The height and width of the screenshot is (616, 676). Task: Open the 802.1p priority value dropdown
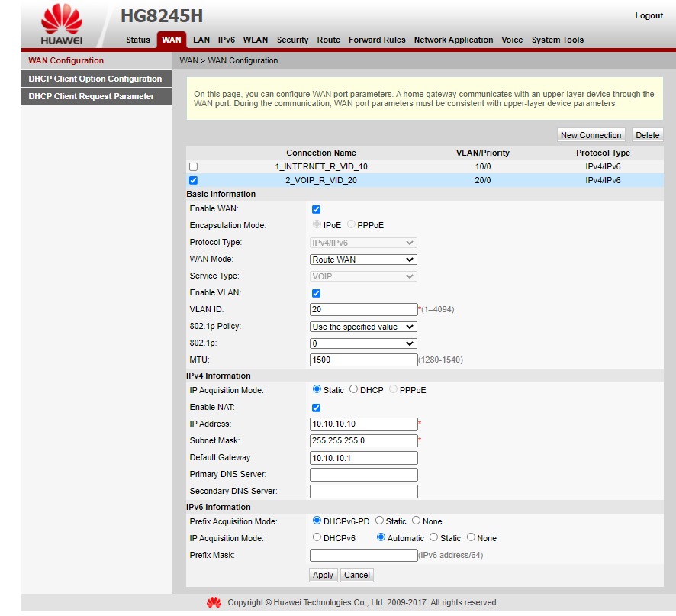[363, 343]
